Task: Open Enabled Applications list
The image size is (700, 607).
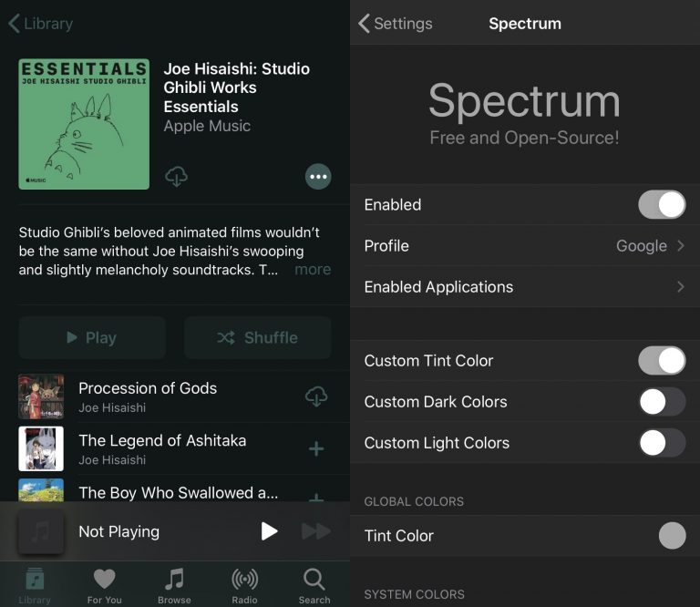Action: [x=525, y=286]
